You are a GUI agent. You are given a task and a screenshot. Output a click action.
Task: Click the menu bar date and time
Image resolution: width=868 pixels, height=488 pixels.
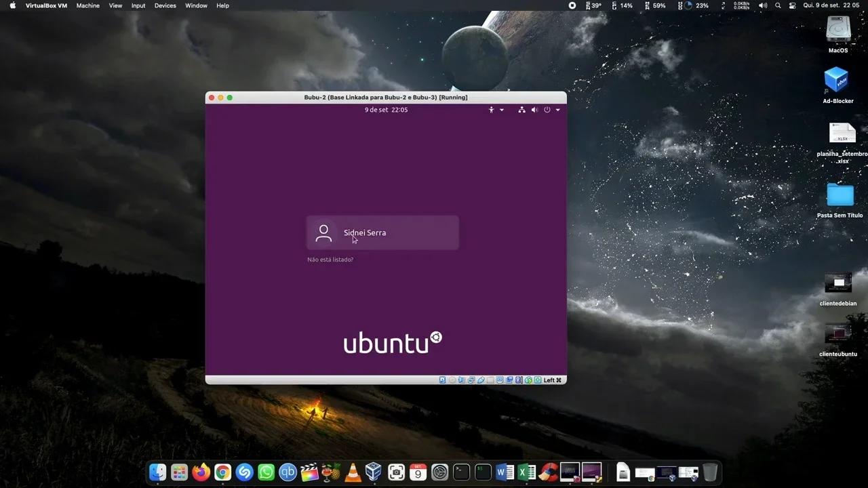coord(831,5)
